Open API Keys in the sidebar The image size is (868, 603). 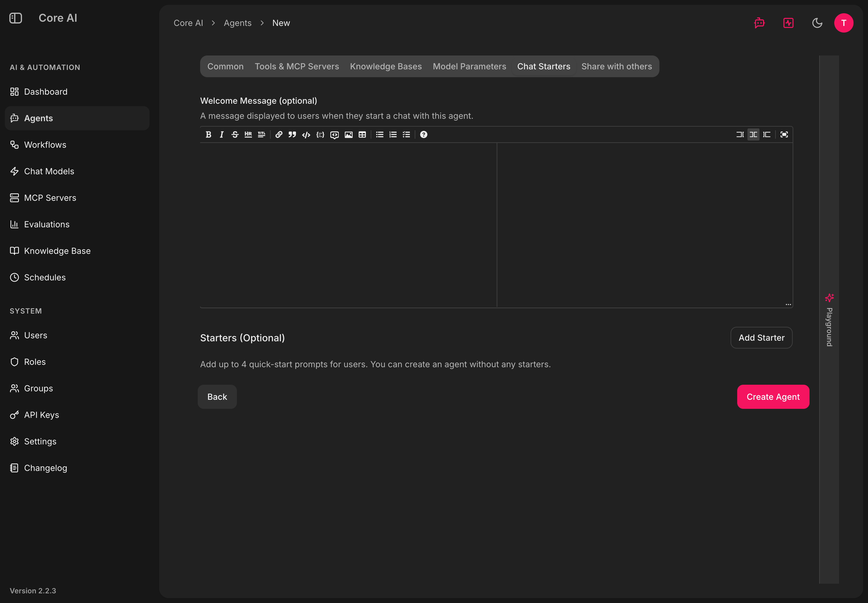click(77, 415)
